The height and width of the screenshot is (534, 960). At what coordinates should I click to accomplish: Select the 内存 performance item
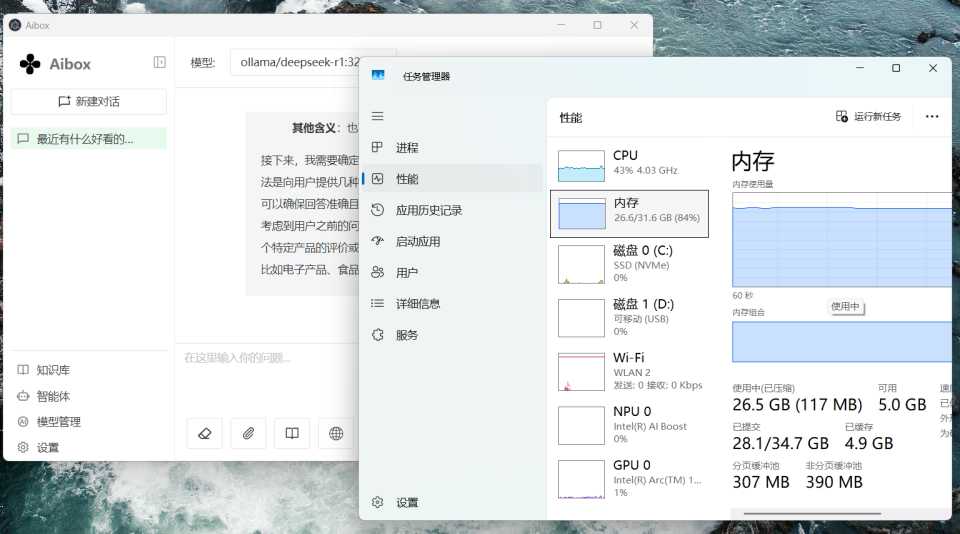pyautogui.click(x=629, y=214)
